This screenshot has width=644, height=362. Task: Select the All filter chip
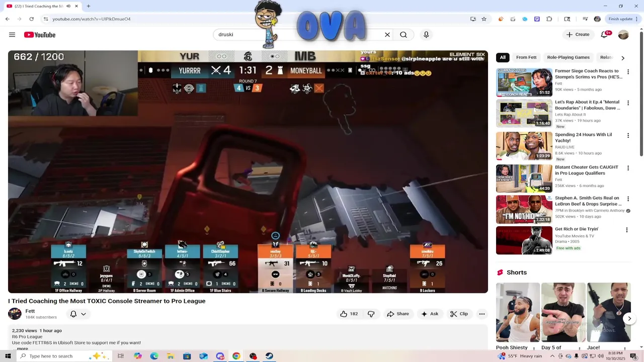click(x=503, y=57)
